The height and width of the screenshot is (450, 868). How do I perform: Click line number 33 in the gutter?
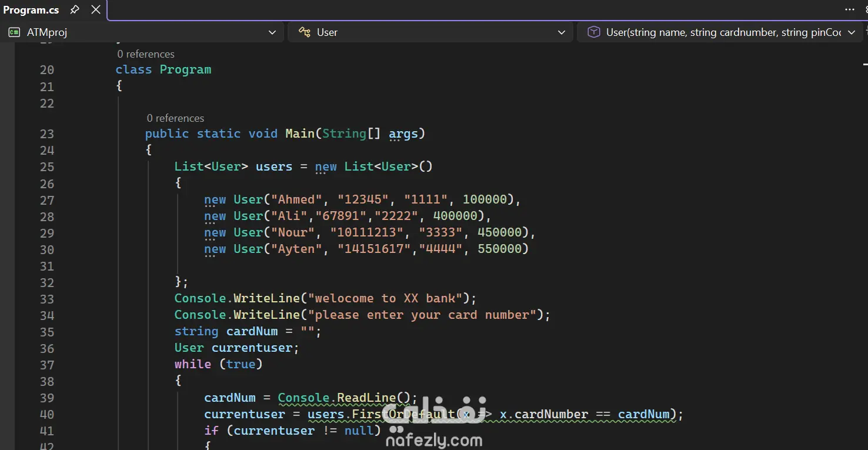[x=47, y=299]
